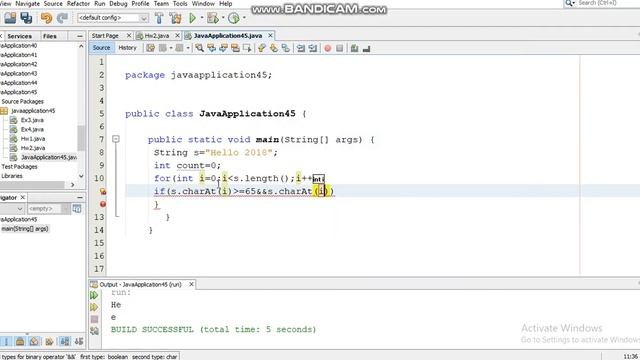Click the Projects panel vertical scrollbar thumb

pos(81,138)
